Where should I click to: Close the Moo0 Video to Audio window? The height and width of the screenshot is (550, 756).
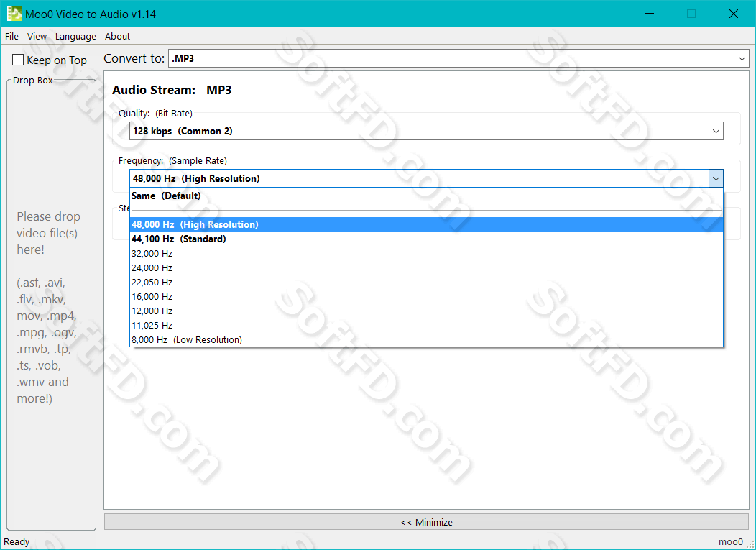click(x=733, y=14)
